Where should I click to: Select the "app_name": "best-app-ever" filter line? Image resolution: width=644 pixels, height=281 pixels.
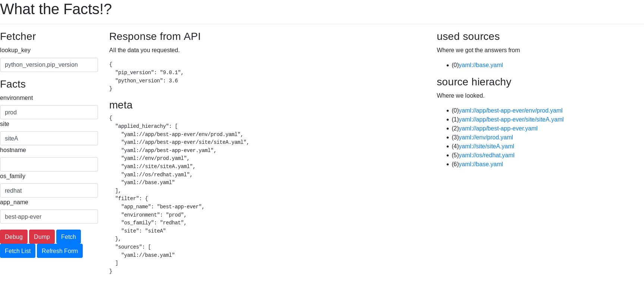point(163,207)
